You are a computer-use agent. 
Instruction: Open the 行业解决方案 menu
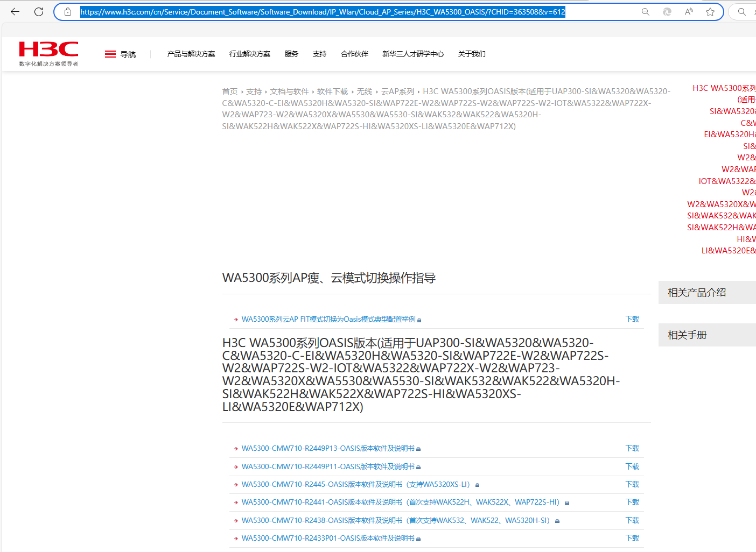(250, 54)
